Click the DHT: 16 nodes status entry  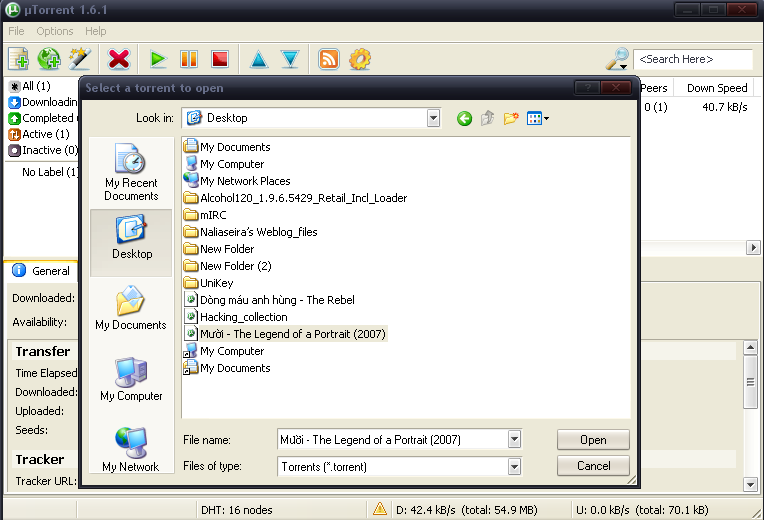[237, 510]
